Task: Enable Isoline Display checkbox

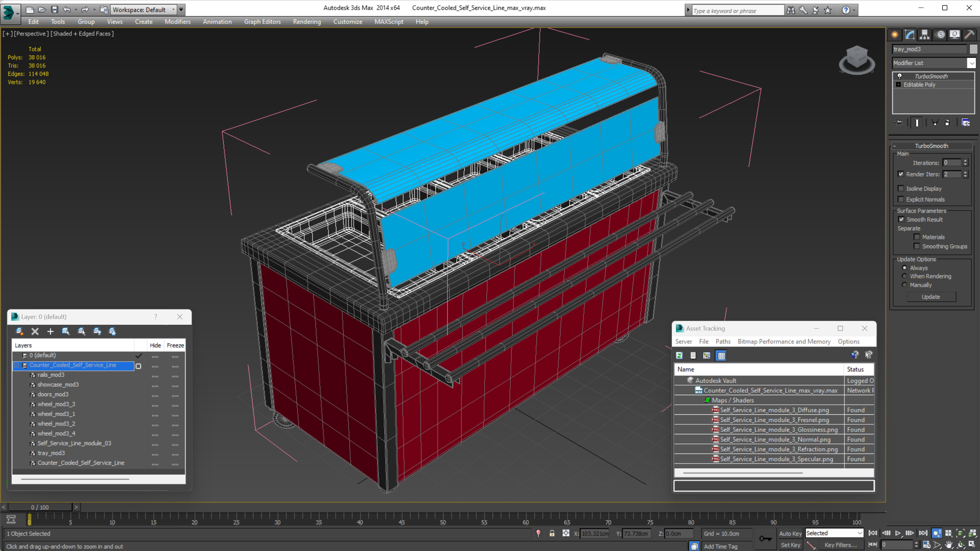Action: (x=901, y=188)
